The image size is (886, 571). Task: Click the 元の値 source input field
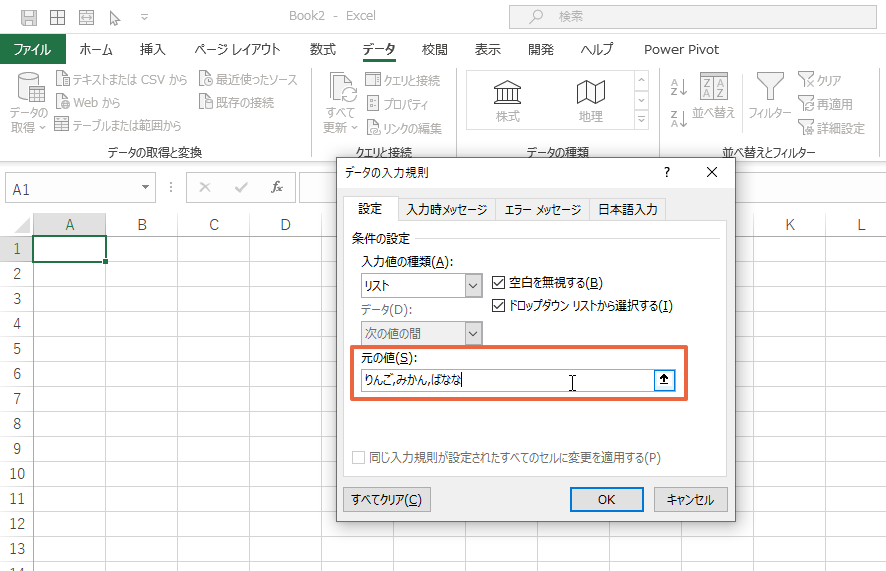coord(507,380)
